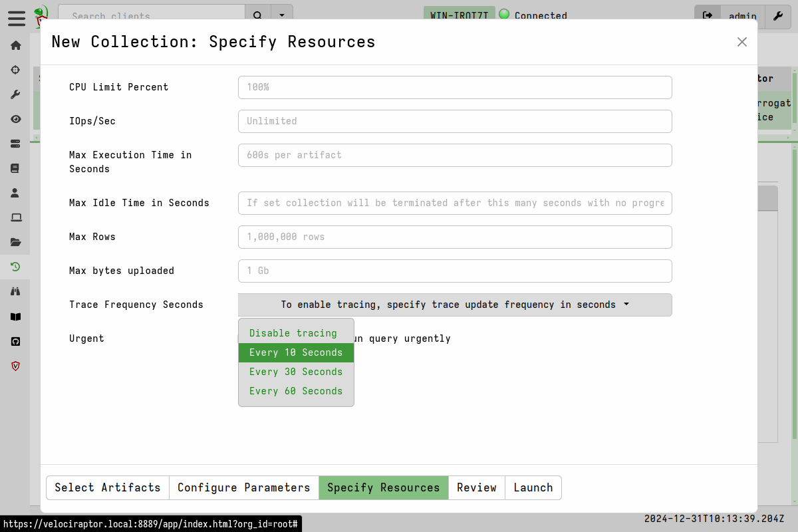Open Hunt Manager crosshairs icon

(15, 70)
